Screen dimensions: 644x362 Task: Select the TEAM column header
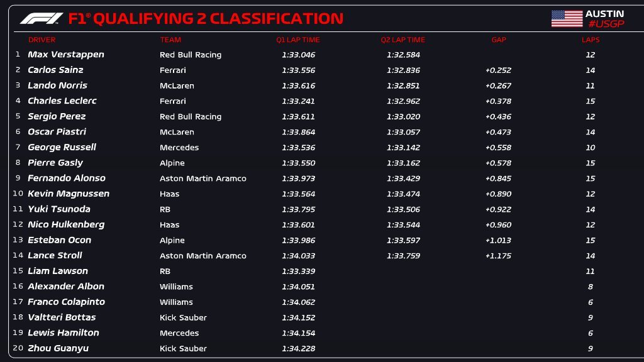(x=170, y=40)
